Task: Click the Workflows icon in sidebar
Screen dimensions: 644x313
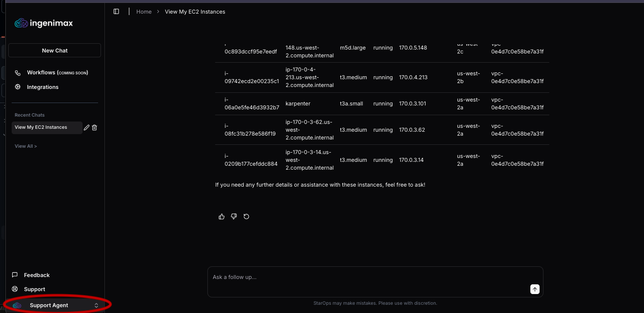Action: coord(18,73)
